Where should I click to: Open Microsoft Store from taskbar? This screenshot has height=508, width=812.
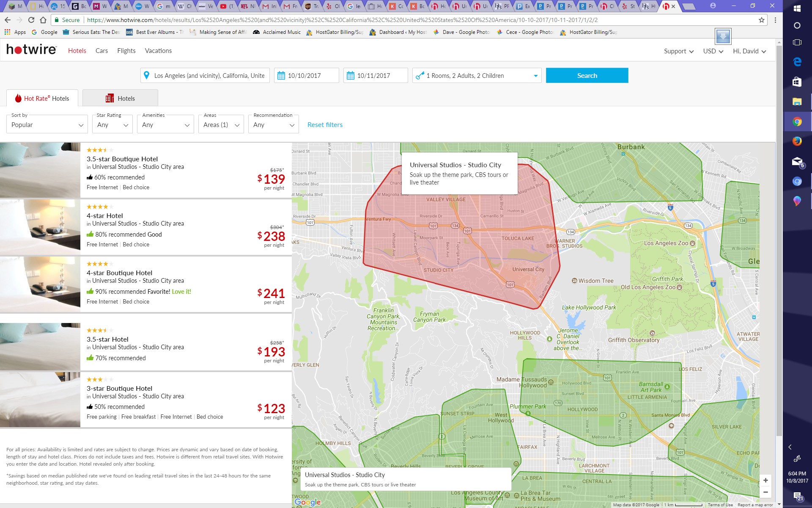pyautogui.click(x=797, y=82)
